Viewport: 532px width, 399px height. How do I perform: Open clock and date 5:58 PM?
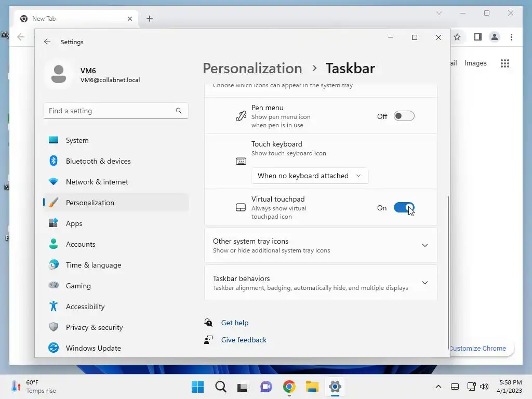[x=510, y=387]
